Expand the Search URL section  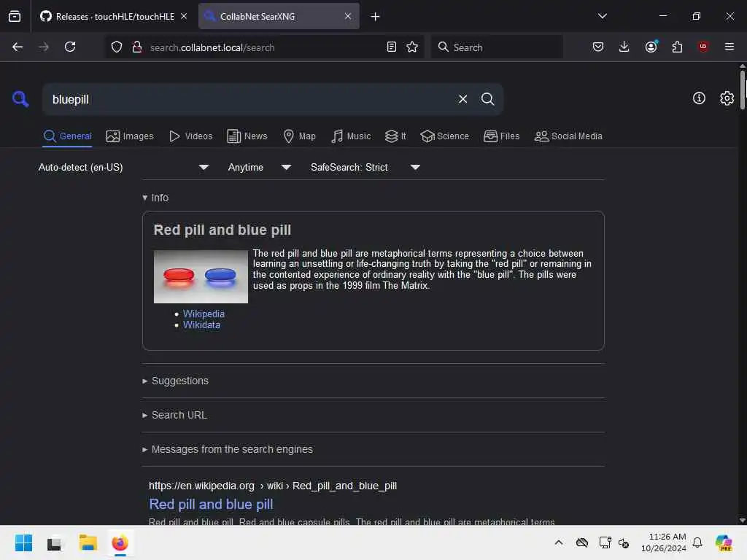click(174, 415)
